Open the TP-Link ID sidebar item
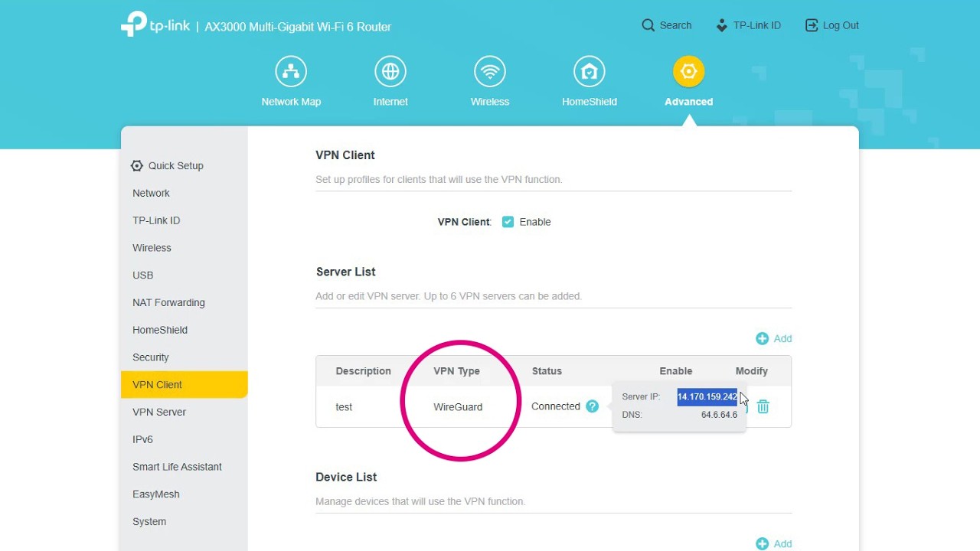The width and height of the screenshot is (980, 551). tap(156, 220)
